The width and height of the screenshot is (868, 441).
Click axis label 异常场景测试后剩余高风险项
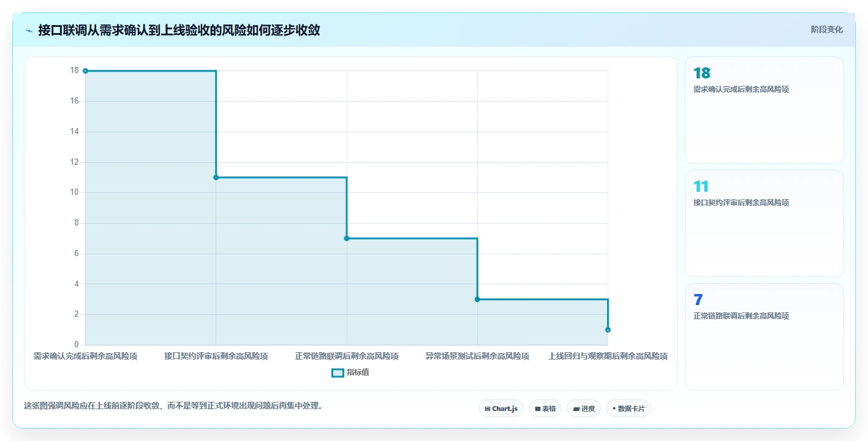click(477, 356)
